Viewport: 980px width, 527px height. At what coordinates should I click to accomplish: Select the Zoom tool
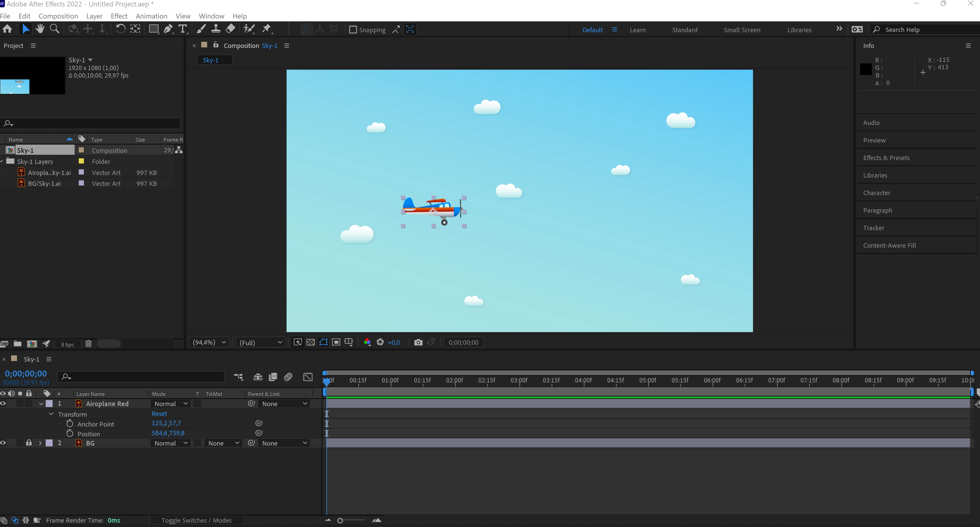point(54,29)
